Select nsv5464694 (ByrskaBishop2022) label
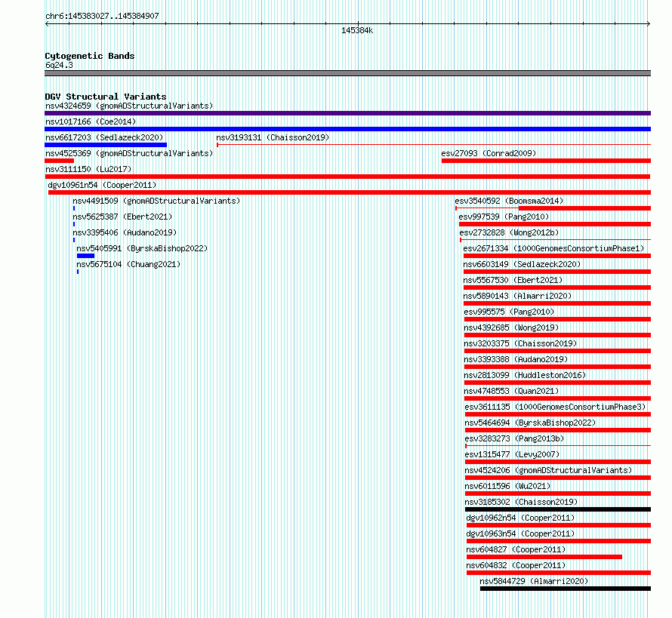The image size is (672, 618). pos(530,423)
